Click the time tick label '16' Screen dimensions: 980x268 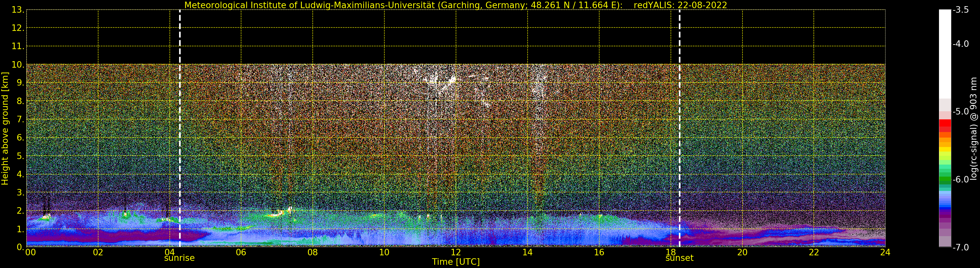pos(599,252)
